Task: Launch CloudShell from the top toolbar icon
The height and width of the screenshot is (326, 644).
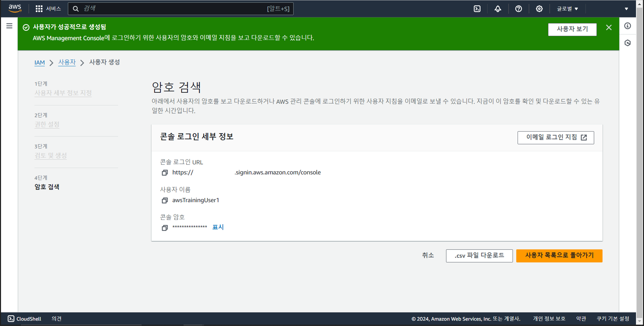Action: pyautogui.click(x=477, y=9)
